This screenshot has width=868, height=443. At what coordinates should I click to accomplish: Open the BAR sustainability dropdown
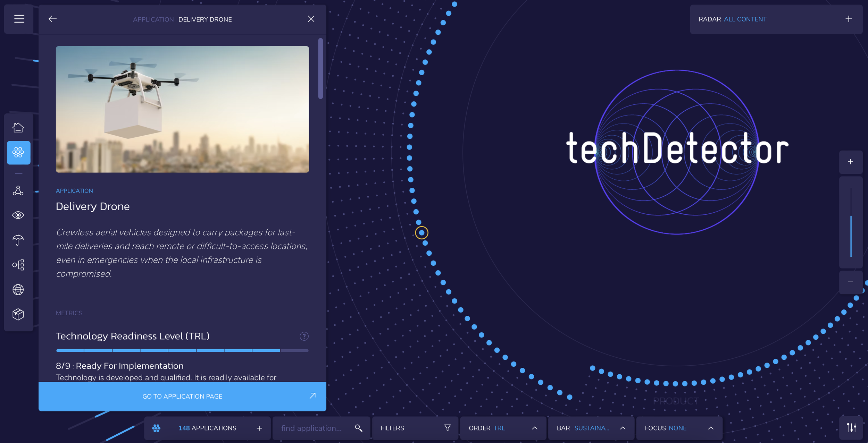tap(622, 428)
